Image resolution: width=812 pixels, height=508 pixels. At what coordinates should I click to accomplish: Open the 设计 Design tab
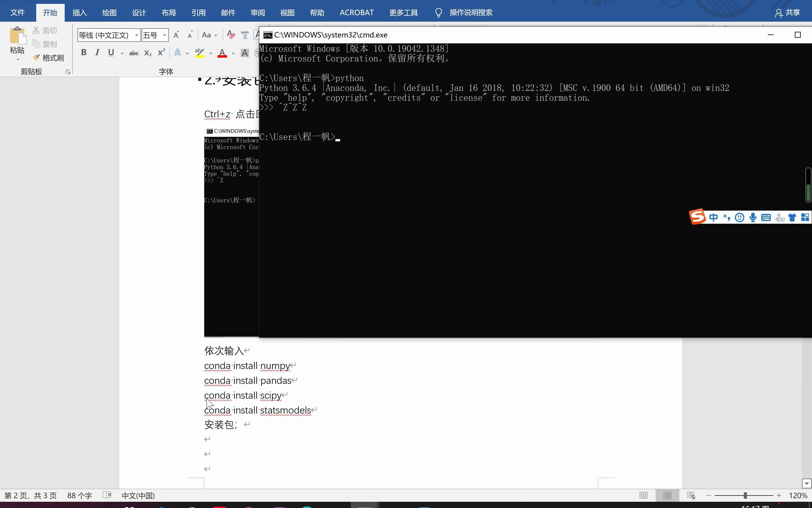139,13
